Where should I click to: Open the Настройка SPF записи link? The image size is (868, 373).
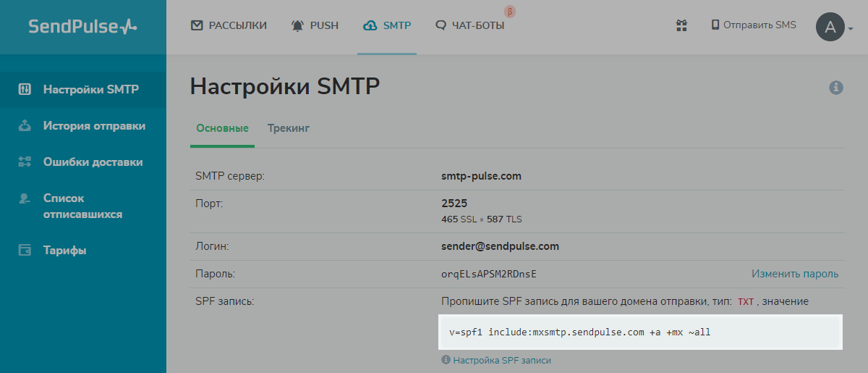coord(502,360)
